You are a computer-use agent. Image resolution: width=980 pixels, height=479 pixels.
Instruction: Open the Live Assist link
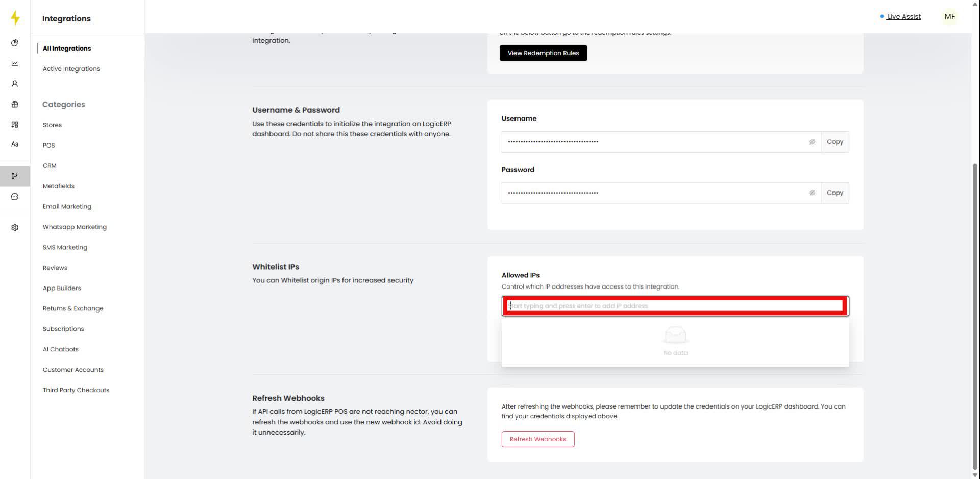click(x=903, y=16)
